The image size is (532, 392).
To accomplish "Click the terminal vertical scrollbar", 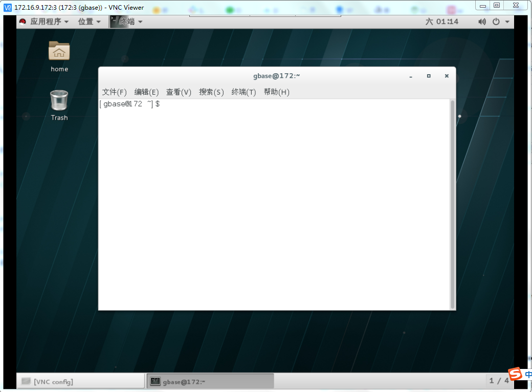I will point(452,204).
